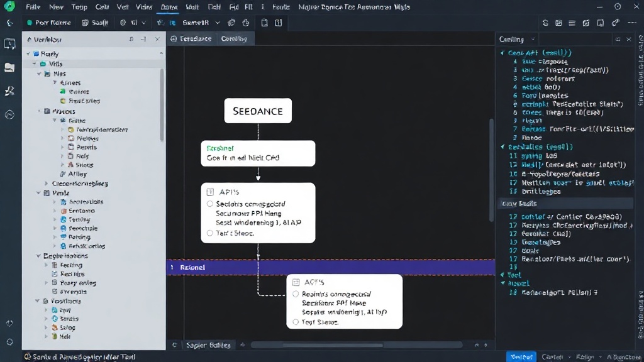This screenshot has height=362, width=644.
Task: Switch to the 'Coralling' editor tab
Action: coord(234,38)
